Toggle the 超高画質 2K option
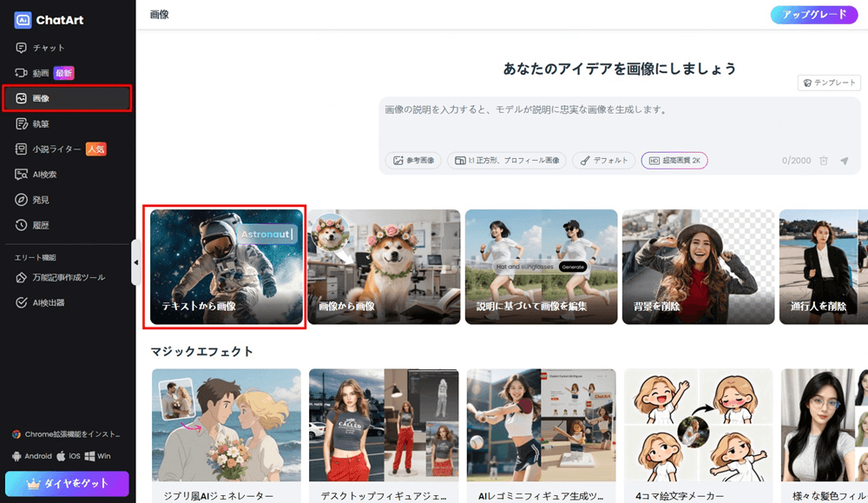The height and width of the screenshot is (503, 868). pos(674,161)
